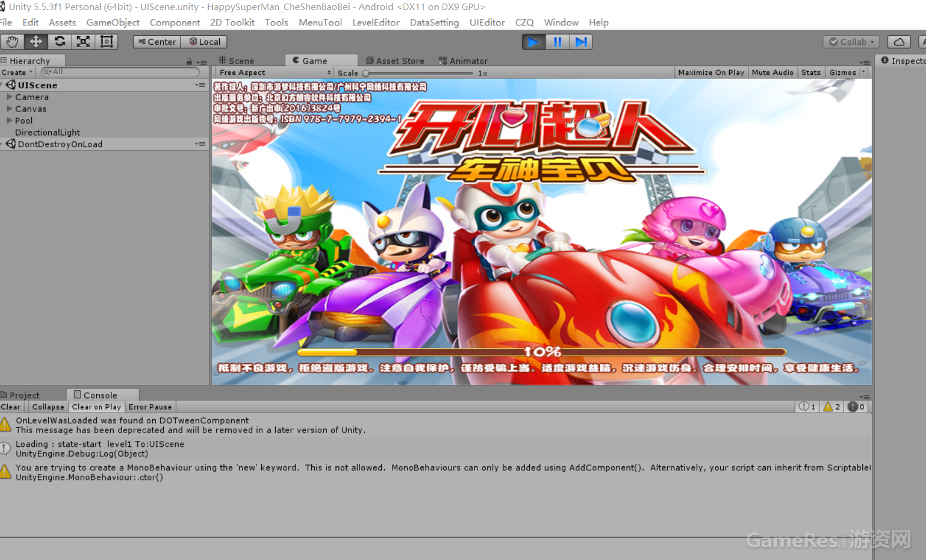
Task: Click the Gizmos button
Action: click(842, 73)
